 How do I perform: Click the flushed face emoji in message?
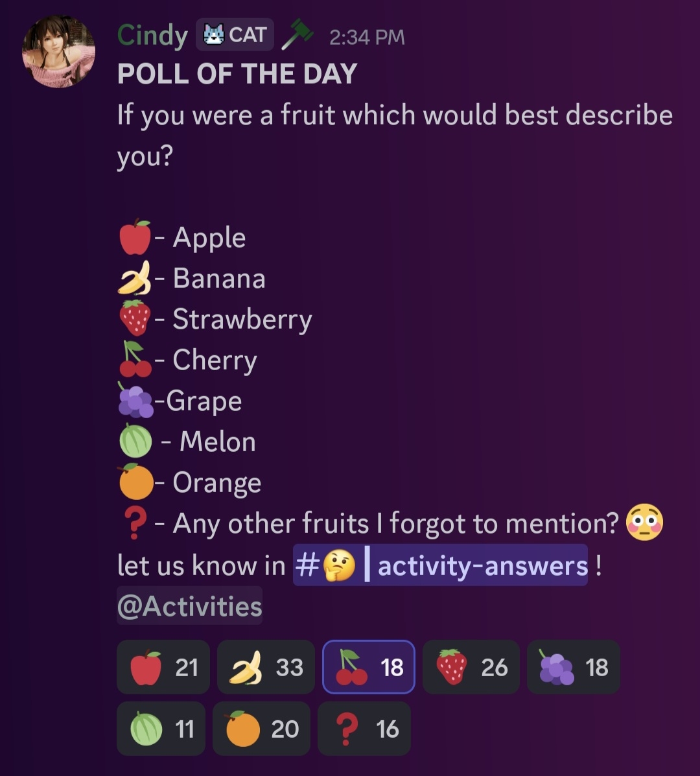point(645,523)
